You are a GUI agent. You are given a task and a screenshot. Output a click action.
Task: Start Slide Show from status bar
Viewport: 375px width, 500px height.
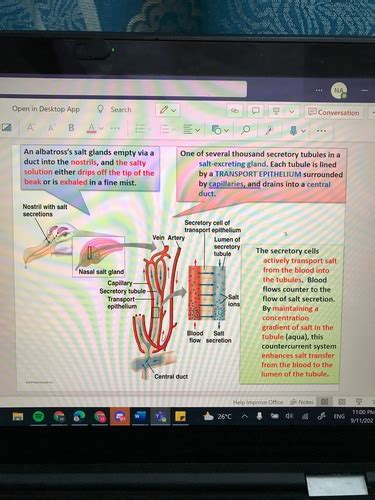(359, 401)
